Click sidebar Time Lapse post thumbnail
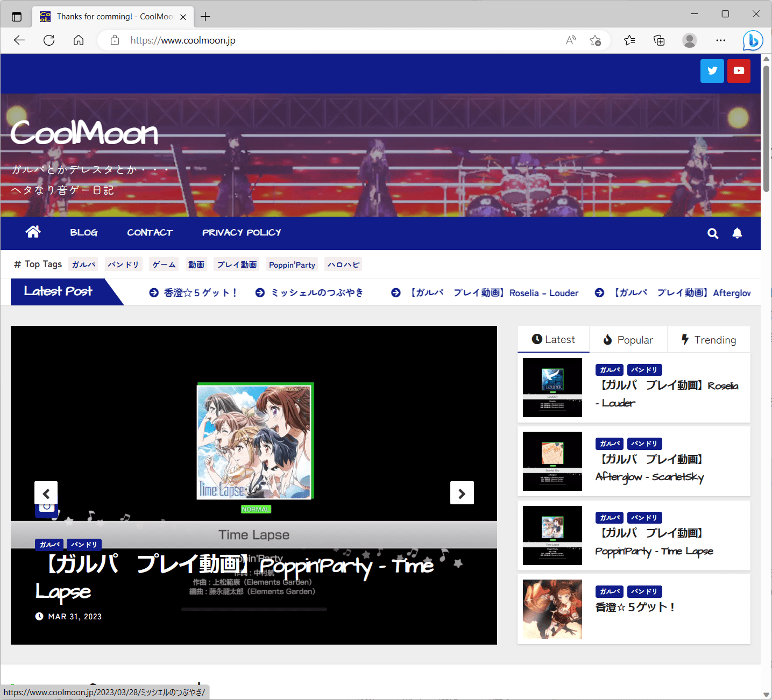Viewport: 772px width, 700px height. (553, 535)
